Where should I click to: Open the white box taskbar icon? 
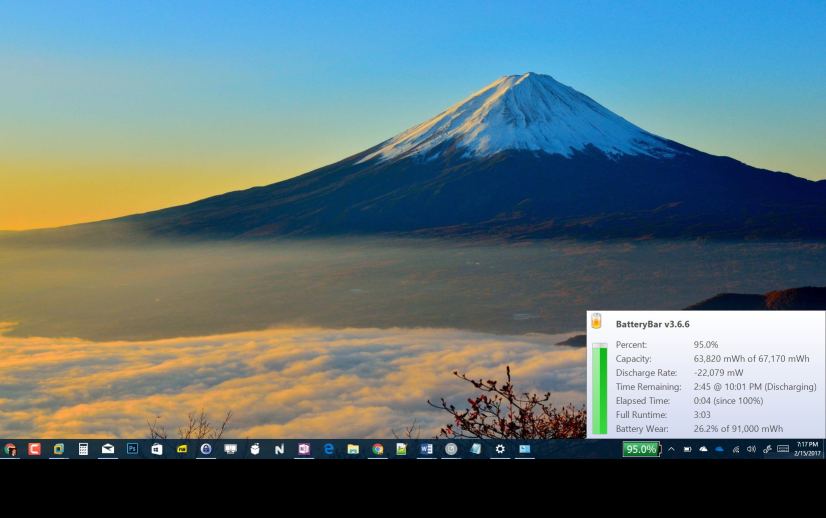[255, 449]
